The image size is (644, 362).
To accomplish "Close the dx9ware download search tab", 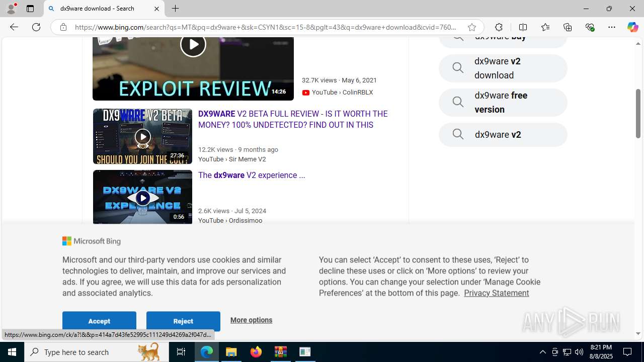I will pyautogui.click(x=156, y=9).
